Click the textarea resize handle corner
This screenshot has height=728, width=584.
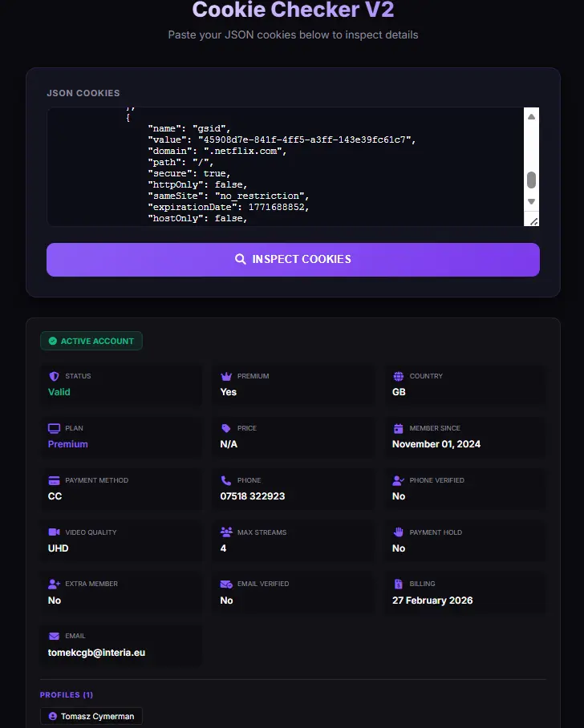(x=533, y=221)
